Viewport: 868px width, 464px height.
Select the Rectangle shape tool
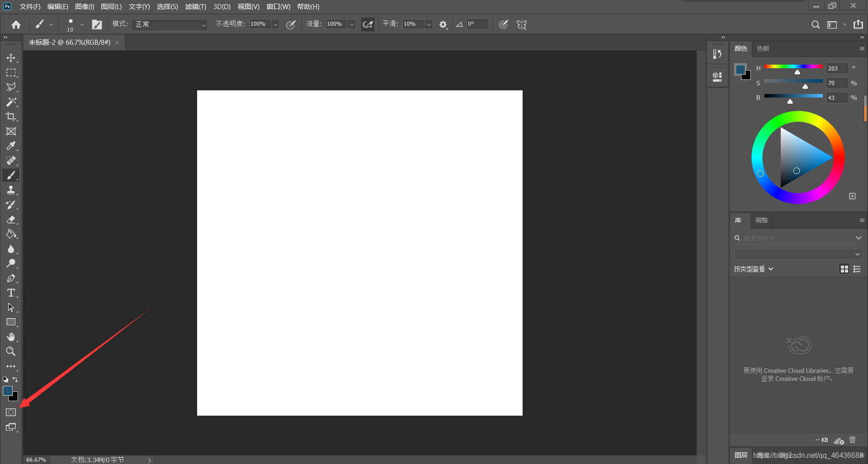(x=11, y=322)
